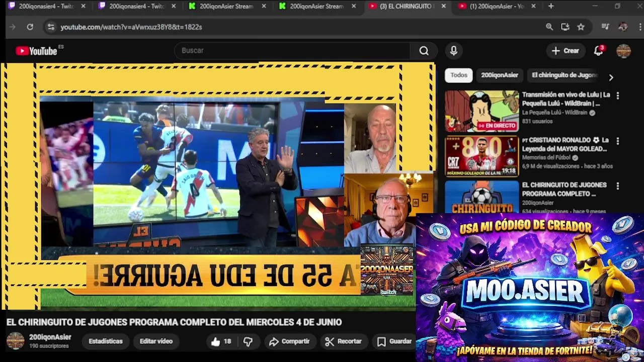
Task: Bookmark this page with the star icon
Action: click(581, 27)
